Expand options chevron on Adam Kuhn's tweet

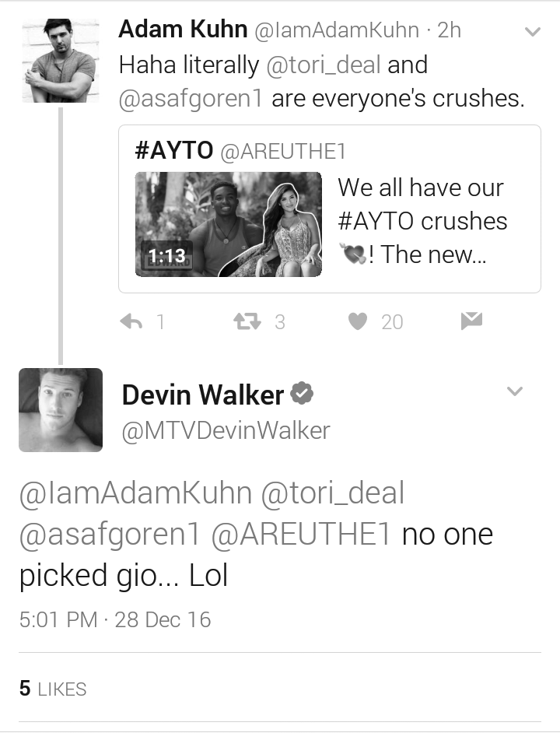pyautogui.click(x=532, y=32)
